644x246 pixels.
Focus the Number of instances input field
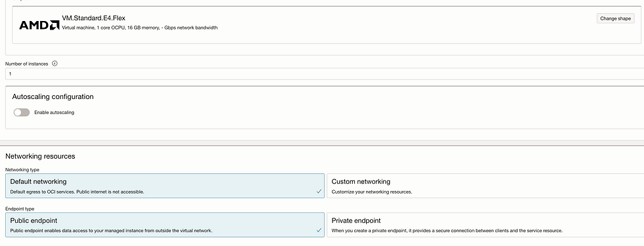325,73
